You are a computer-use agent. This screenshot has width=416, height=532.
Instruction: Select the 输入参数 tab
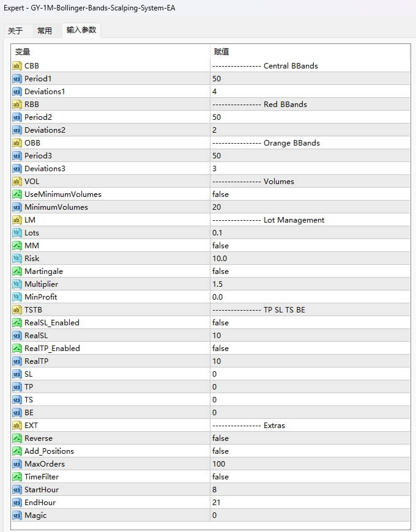click(81, 30)
